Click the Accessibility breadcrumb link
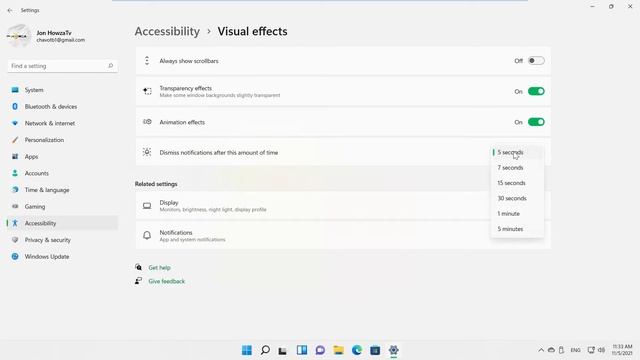The height and width of the screenshot is (360, 640). pyautogui.click(x=167, y=31)
